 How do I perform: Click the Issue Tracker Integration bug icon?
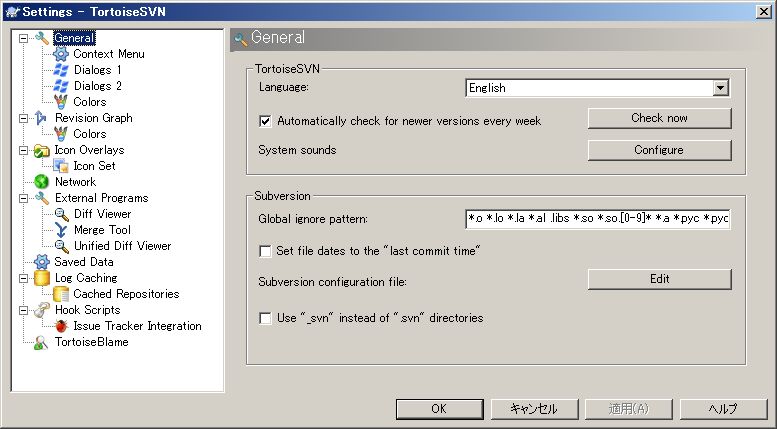[x=61, y=326]
